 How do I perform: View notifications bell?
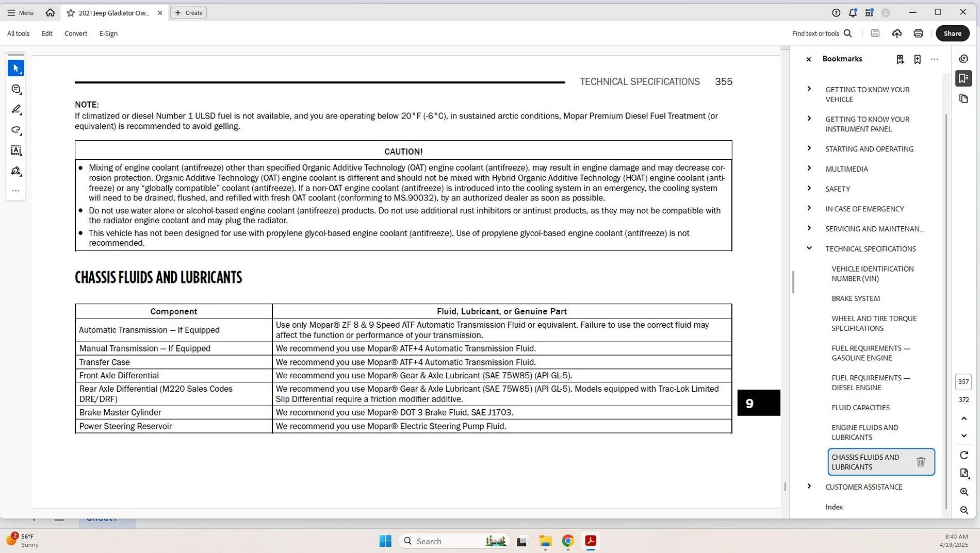click(x=853, y=13)
